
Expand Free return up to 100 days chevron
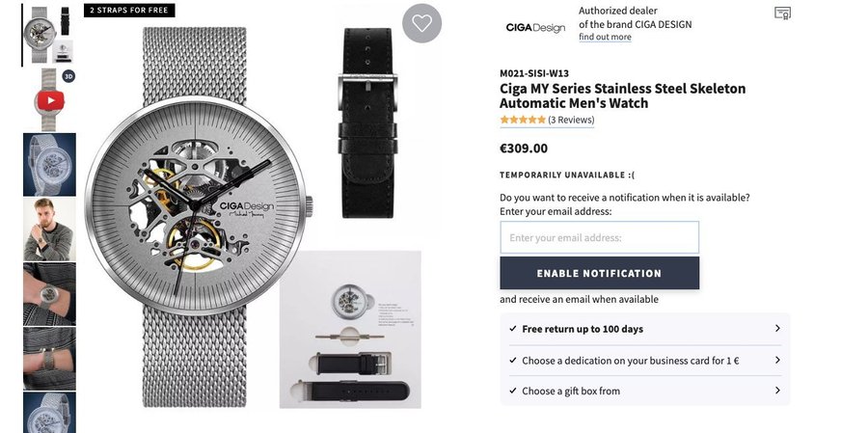tap(777, 329)
